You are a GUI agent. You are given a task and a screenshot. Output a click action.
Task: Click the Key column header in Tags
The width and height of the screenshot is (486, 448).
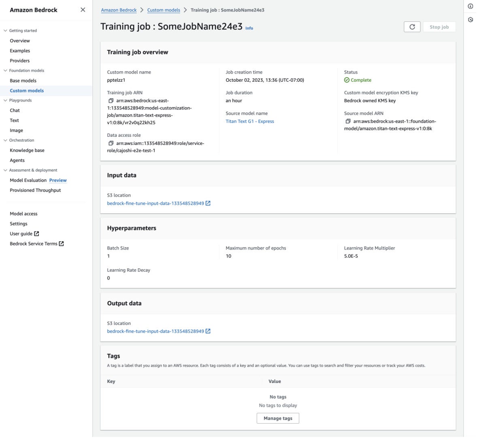tap(111, 381)
